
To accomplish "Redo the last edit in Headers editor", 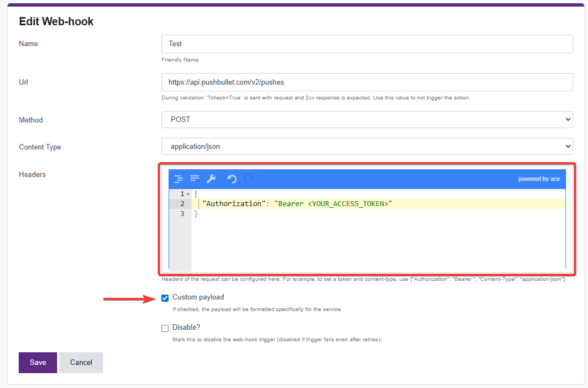I will click(248, 179).
